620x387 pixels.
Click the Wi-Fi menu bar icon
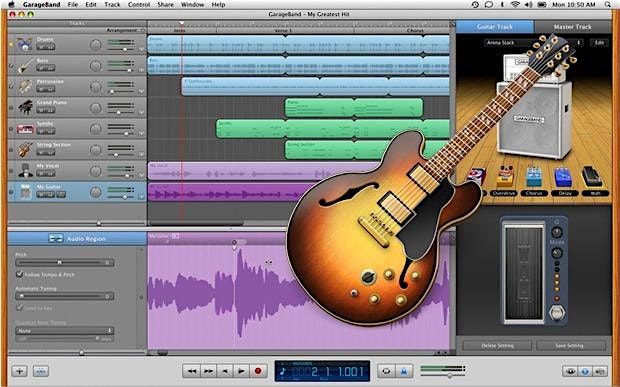click(x=515, y=4)
